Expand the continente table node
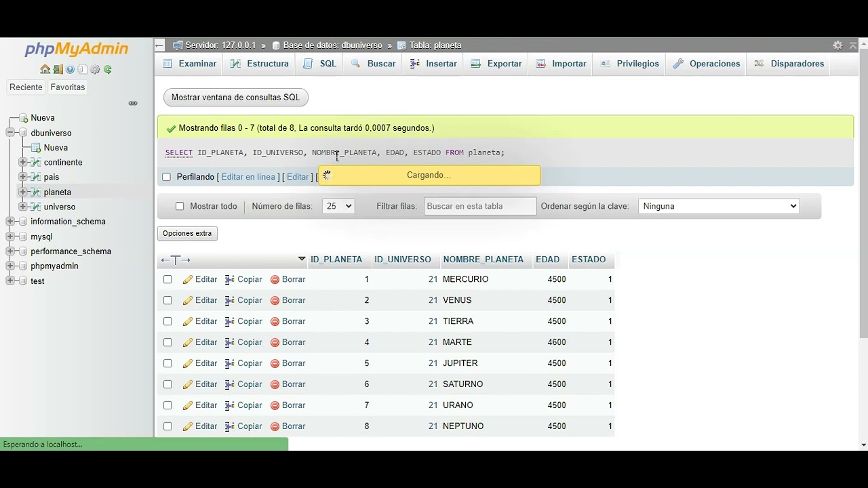 tap(22, 162)
